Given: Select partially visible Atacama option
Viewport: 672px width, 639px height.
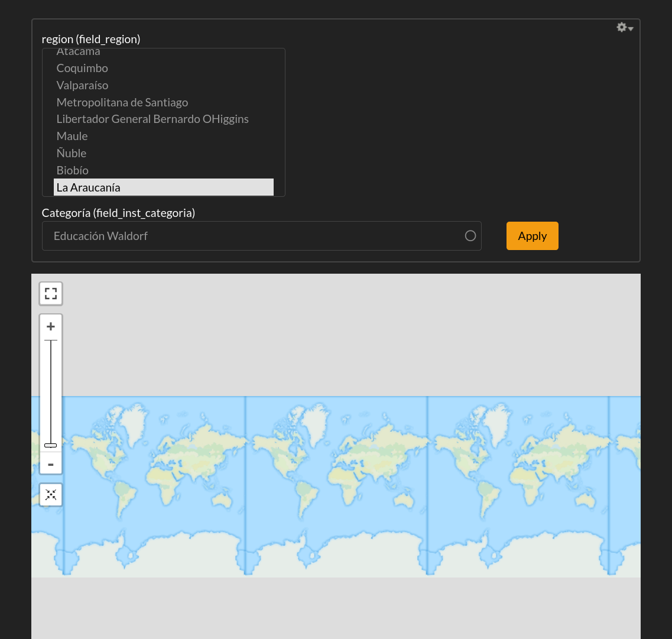Looking at the screenshot, I should pyautogui.click(x=78, y=53).
